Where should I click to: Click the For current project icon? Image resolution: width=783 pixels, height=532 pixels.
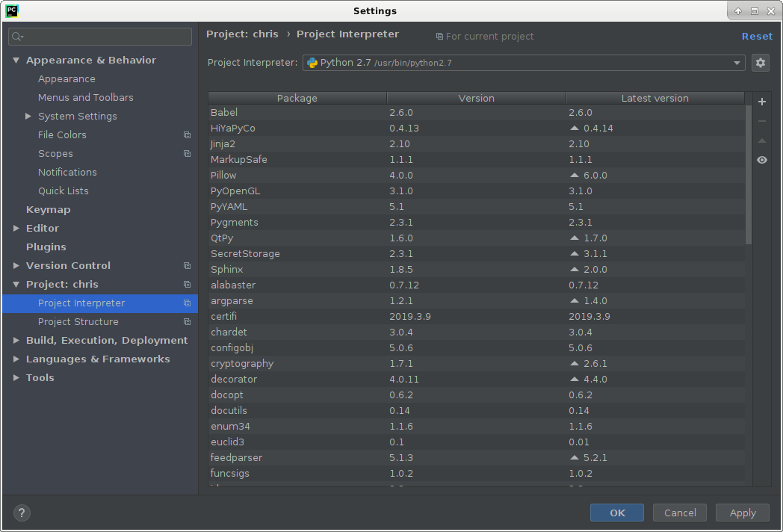(x=439, y=37)
